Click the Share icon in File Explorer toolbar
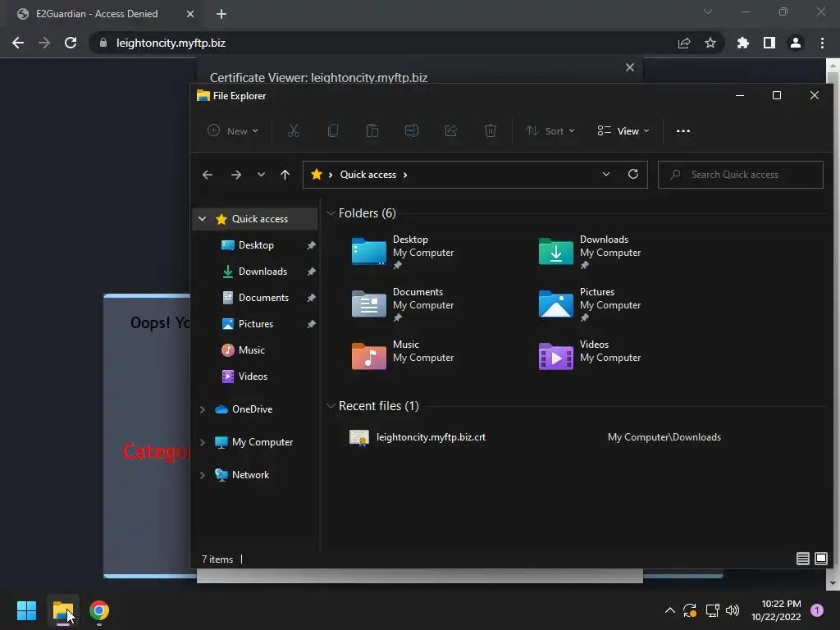The width and height of the screenshot is (840, 630). (451, 130)
